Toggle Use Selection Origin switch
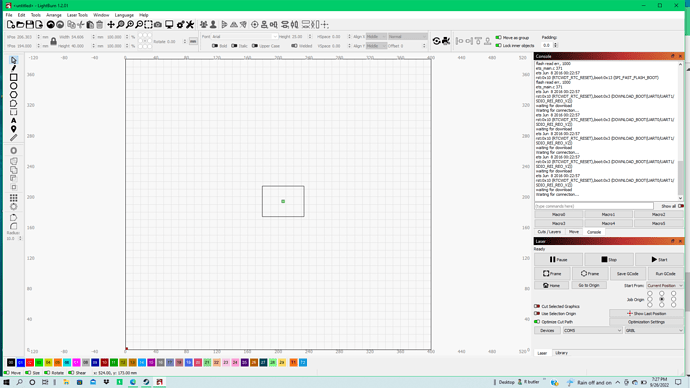Screen dimensions: 690x388 537,314
